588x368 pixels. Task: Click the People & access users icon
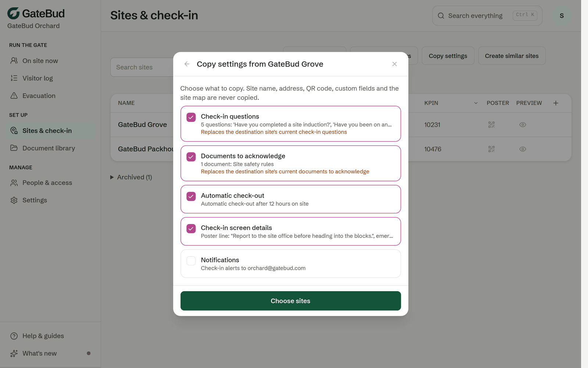[x=14, y=183]
